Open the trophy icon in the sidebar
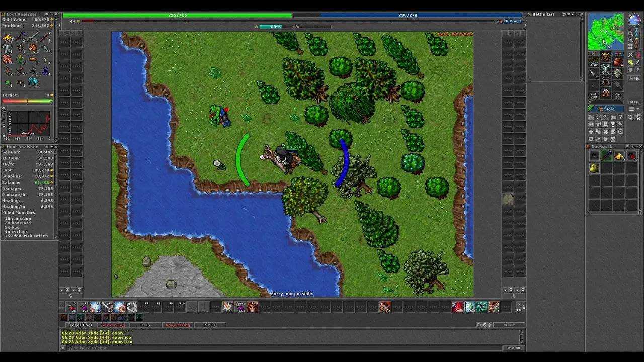This screenshot has width=644, height=362. point(613,124)
